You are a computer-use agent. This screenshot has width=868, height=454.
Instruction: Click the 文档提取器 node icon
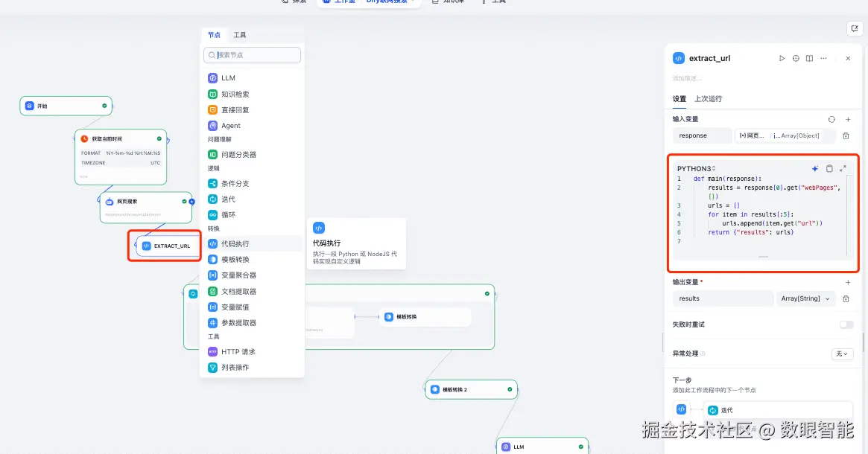tap(212, 291)
